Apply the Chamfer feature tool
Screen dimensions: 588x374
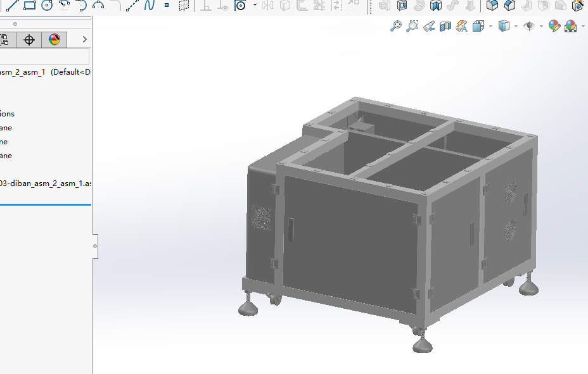coord(509,5)
